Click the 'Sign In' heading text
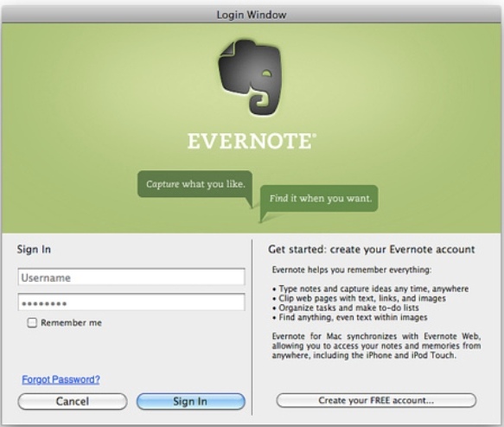 (34, 249)
